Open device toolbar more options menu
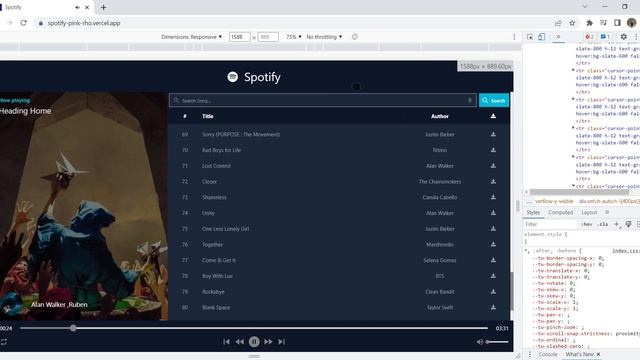Image resolution: width=640 pixels, height=360 pixels. point(514,37)
